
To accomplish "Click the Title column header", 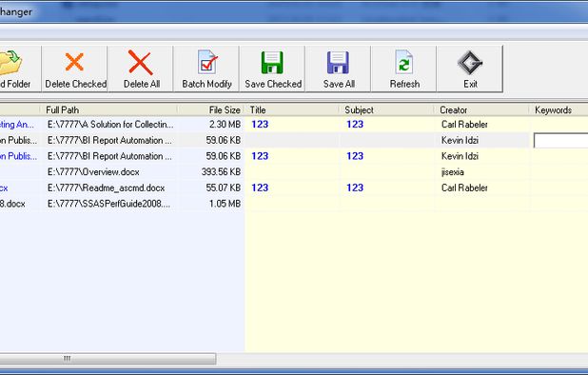I will click(292, 109).
